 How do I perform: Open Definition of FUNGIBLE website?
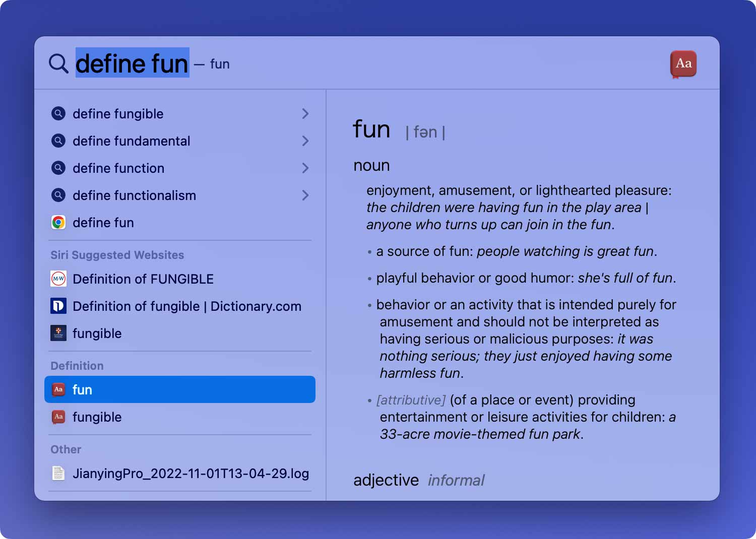pyautogui.click(x=180, y=279)
